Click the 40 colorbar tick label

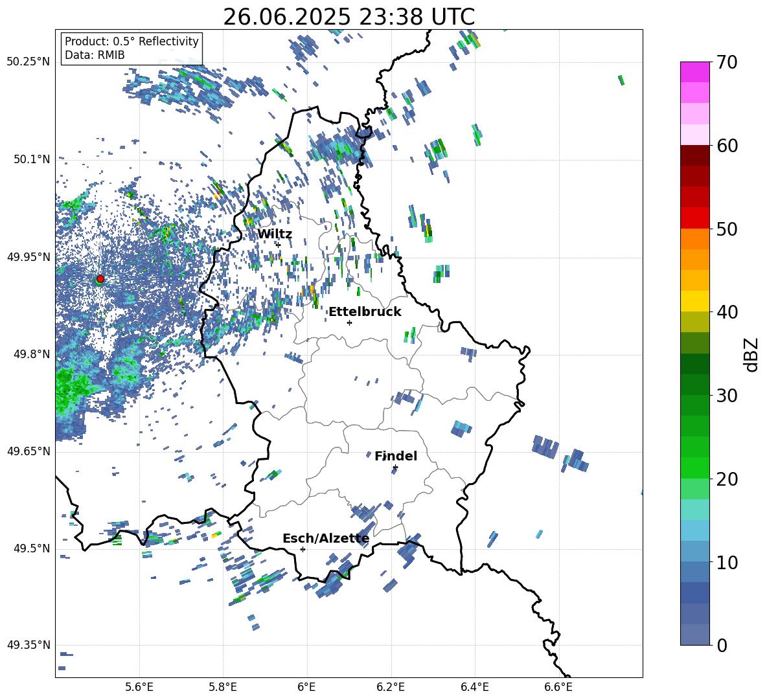pos(727,312)
